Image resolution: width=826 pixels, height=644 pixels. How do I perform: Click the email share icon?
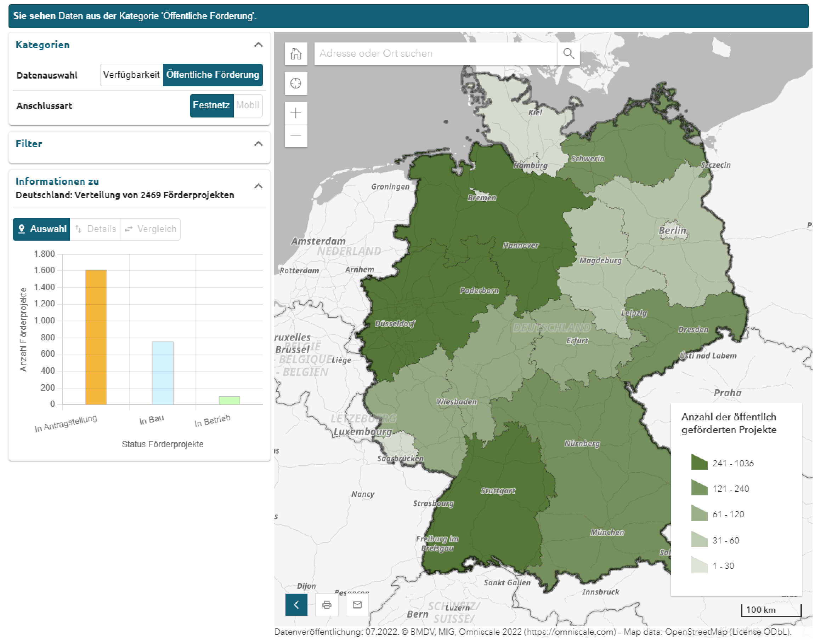click(357, 605)
